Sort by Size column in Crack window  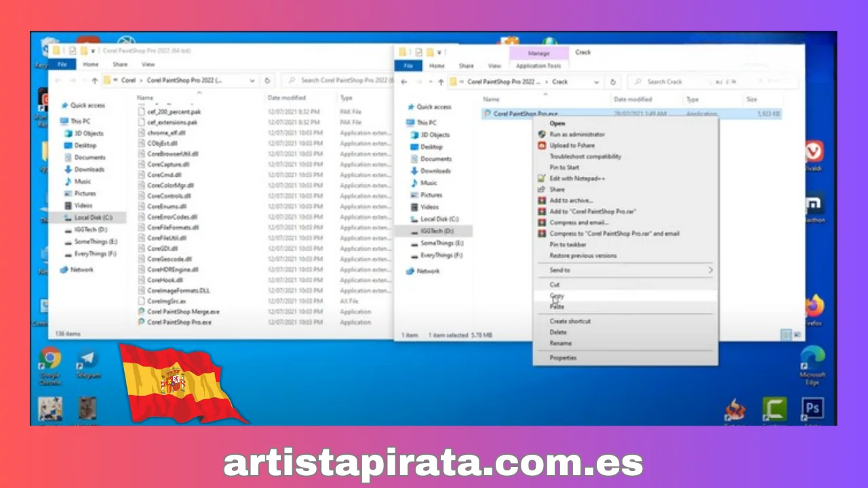[x=751, y=100]
